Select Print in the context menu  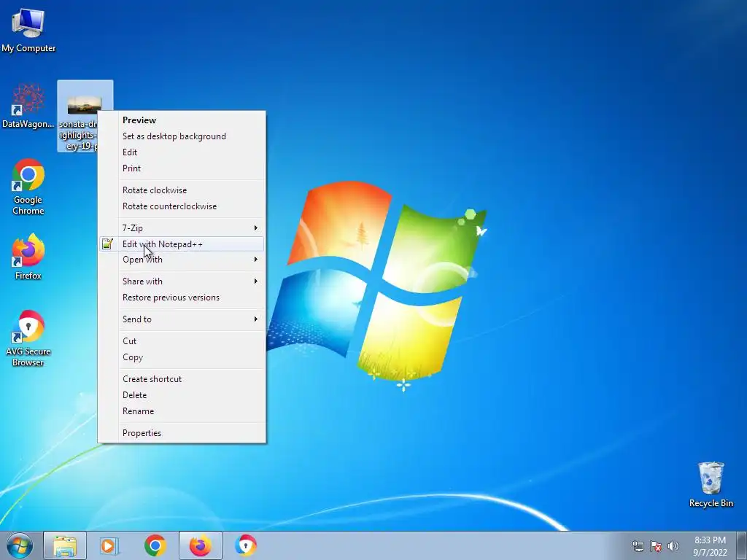(182, 168)
